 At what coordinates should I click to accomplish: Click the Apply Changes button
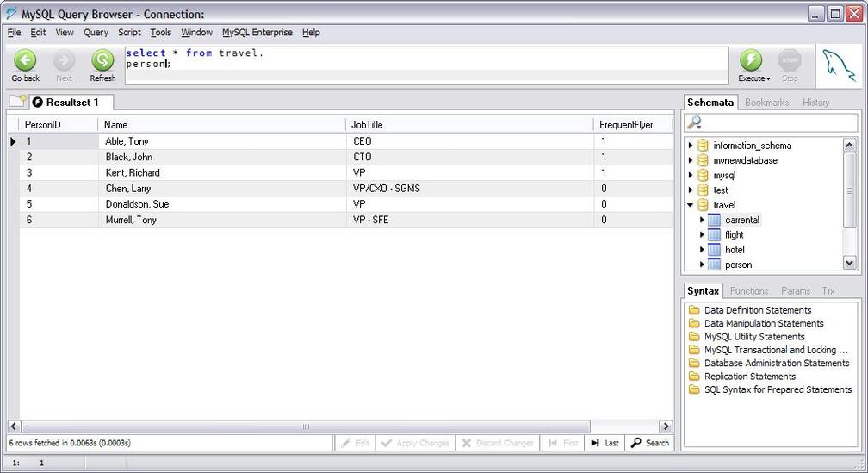[x=416, y=443]
